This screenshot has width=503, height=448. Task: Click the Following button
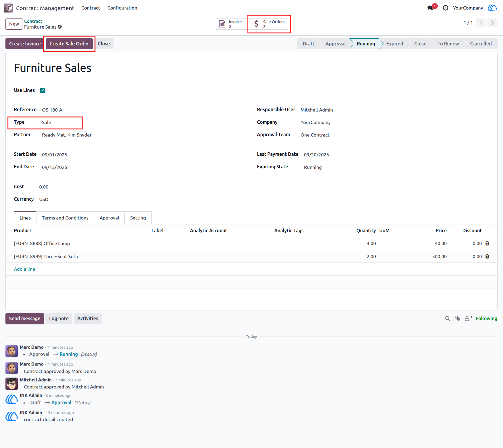486,319
